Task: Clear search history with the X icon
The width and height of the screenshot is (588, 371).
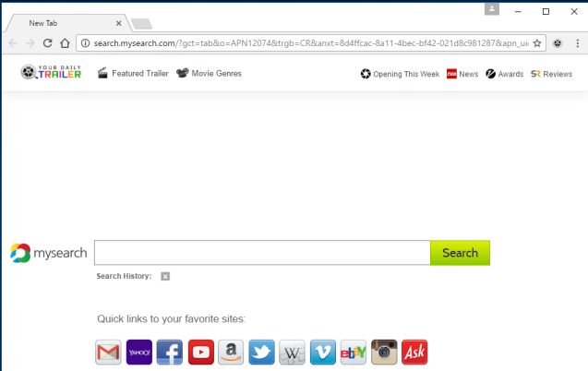Action: pyautogui.click(x=165, y=276)
